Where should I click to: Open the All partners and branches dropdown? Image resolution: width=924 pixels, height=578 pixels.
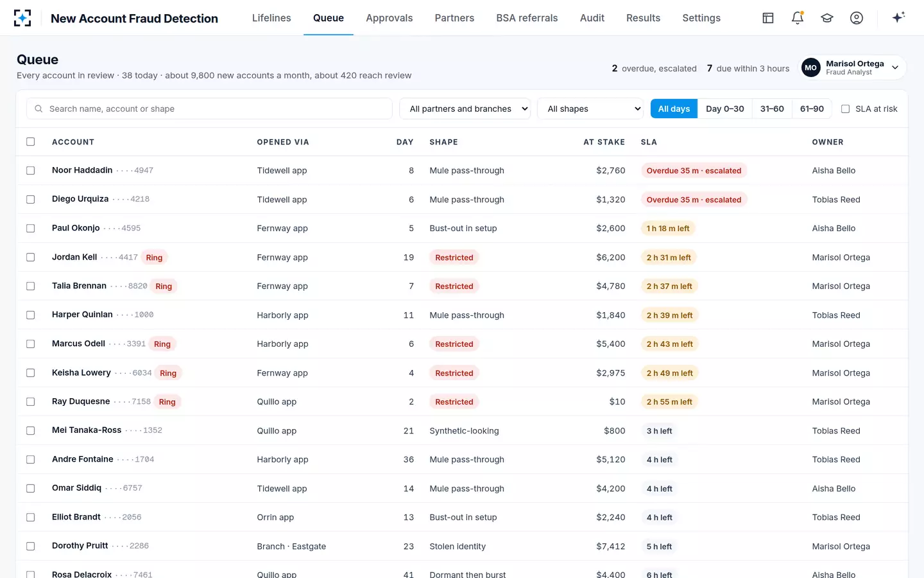pos(465,109)
